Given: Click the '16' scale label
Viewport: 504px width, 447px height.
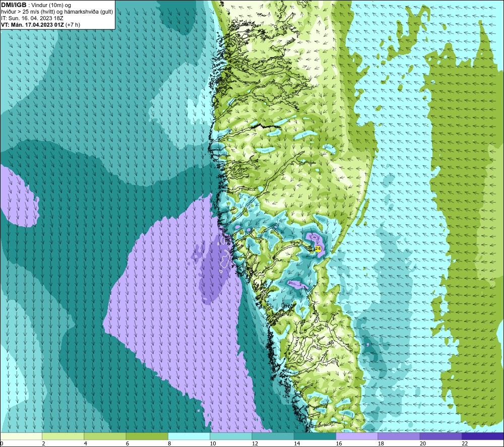Looking at the screenshot, I should pyautogui.click(x=339, y=443).
